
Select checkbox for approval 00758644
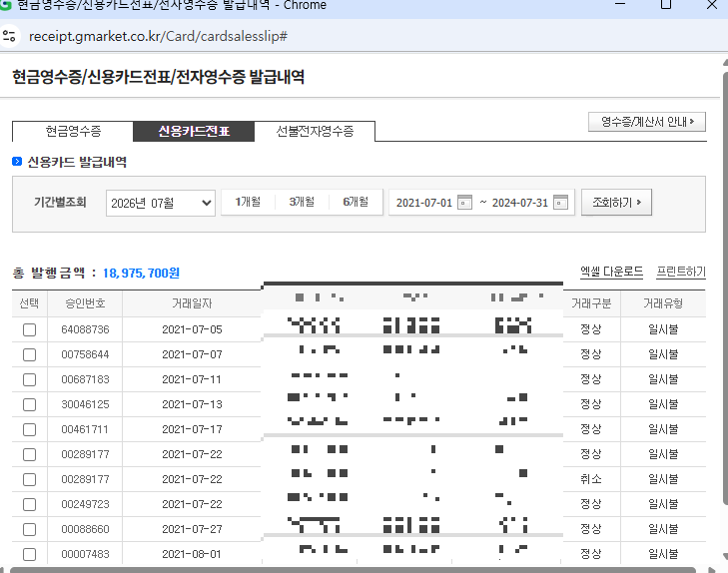tap(29, 355)
